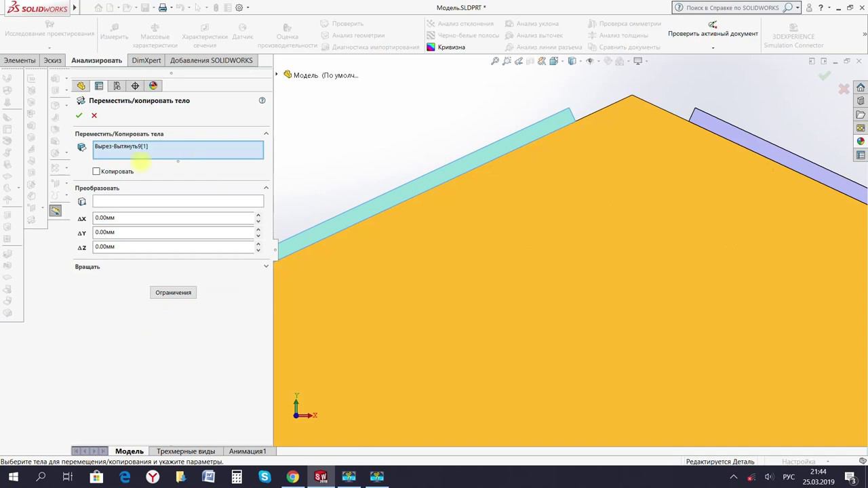Click the ΔZ value field
The image size is (868, 488).
point(173,247)
